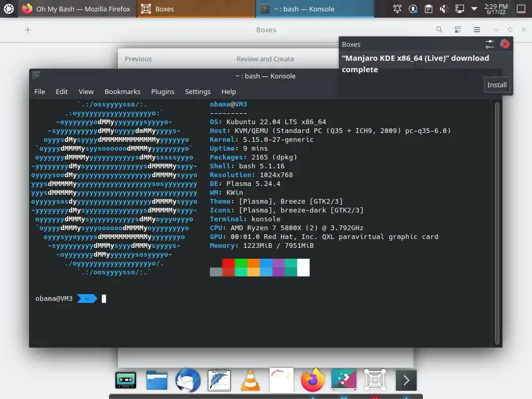Click the plus button in the Boxes header
This screenshot has height=399, width=532.
pyautogui.click(x=28, y=30)
